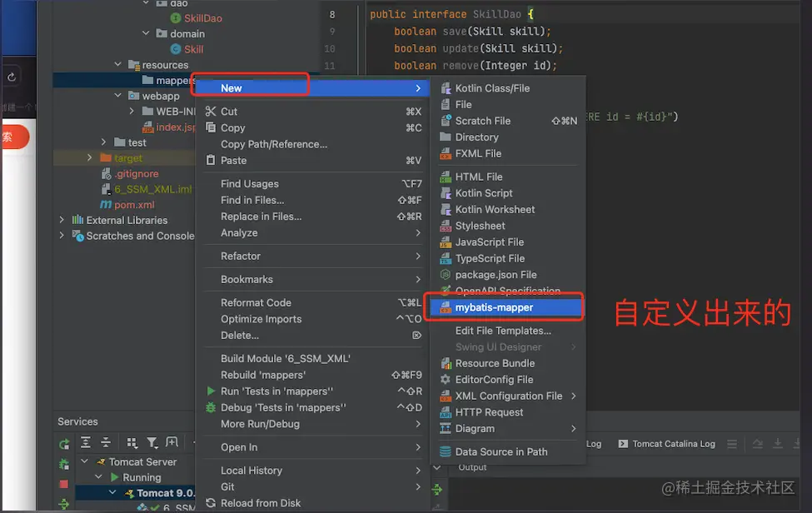Viewport: 812px width, 513px height.
Task: Click the Stylesheet CSS icon
Action: click(x=446, y=226)
